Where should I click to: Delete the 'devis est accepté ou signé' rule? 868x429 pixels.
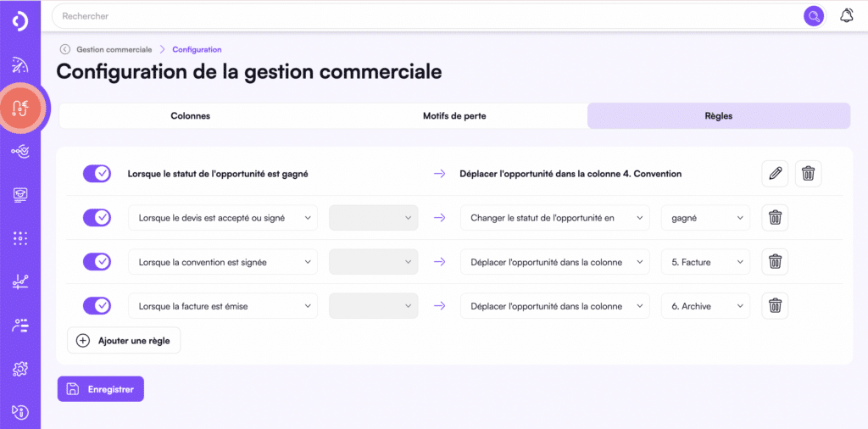coord(775,218)
